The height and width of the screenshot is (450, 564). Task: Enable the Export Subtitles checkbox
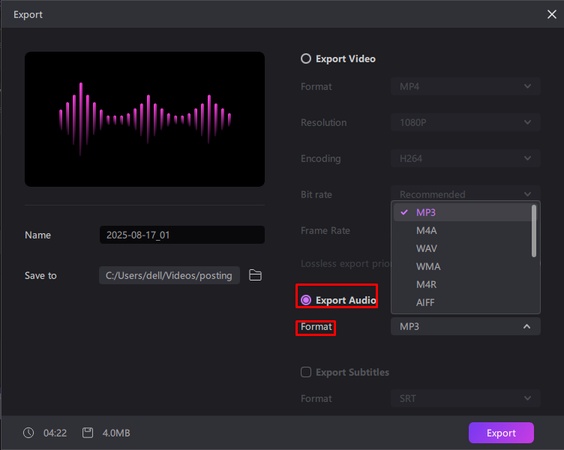click(306, 372)
